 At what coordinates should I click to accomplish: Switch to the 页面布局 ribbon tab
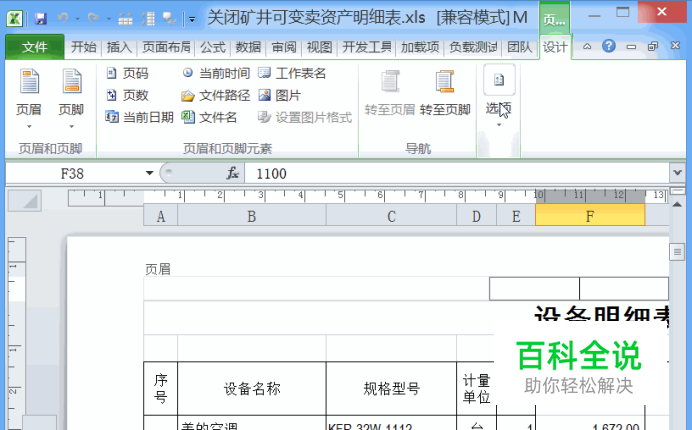[x=166, y=47]
